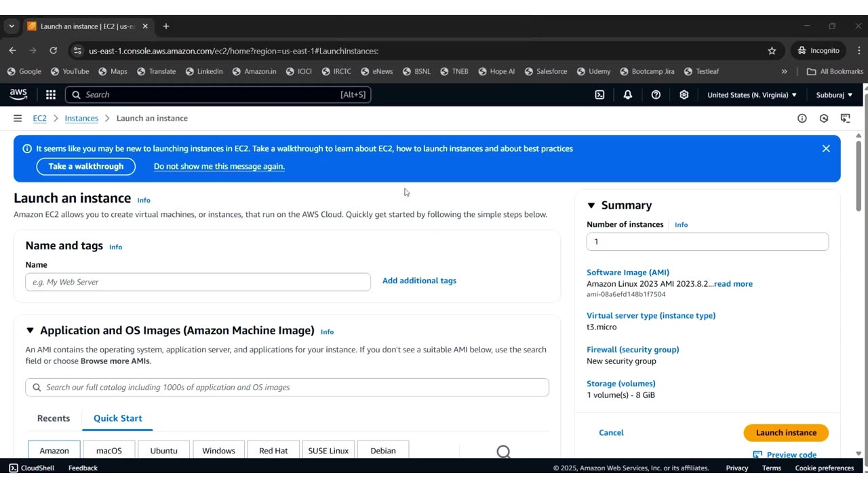This screenshot has height=488, width=868.
Task: Click the Storage (volumes) summary link
Action: pyautogui.click(x=621, y=384)
